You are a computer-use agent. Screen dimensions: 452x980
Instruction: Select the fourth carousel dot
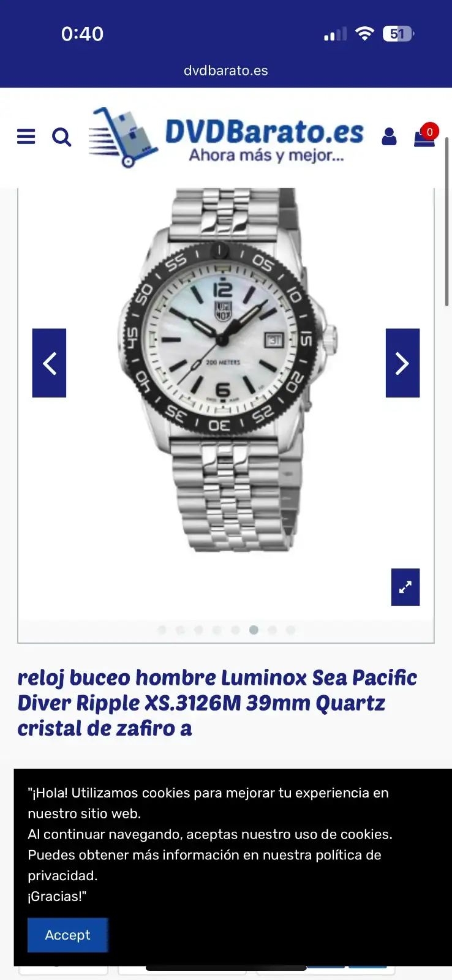point(217,630)
